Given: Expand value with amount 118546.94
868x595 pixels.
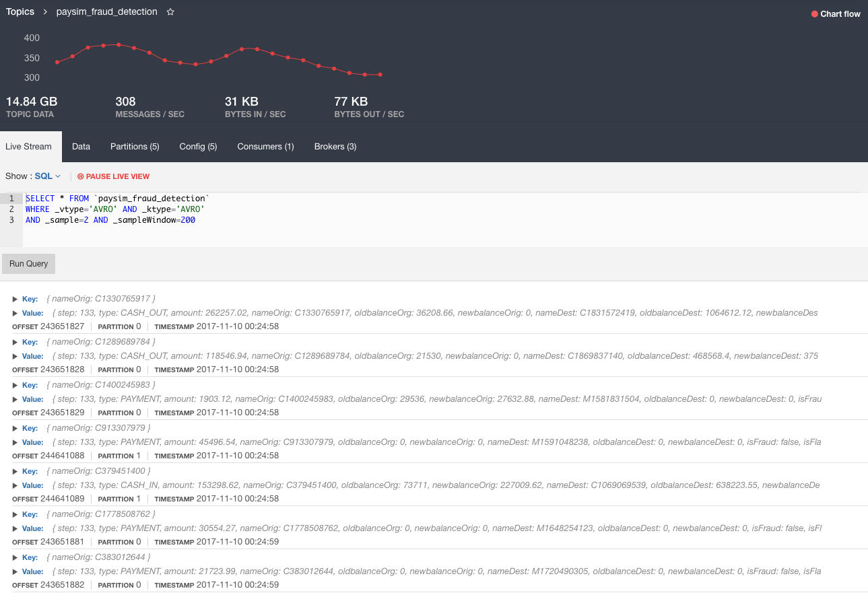Looking at the screenshot, I should coord(15,356).
